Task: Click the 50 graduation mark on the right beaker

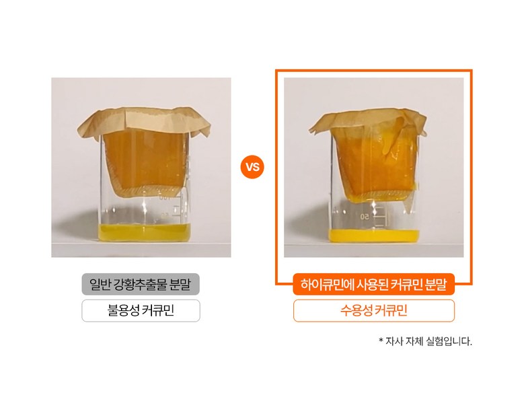Action: tap(365, 217)
